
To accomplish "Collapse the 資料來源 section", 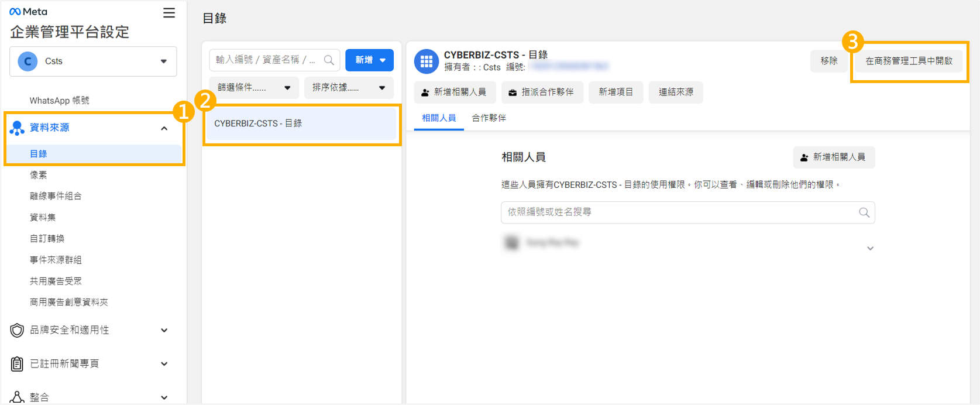I will pyautogui.click(x=164, y=128).
